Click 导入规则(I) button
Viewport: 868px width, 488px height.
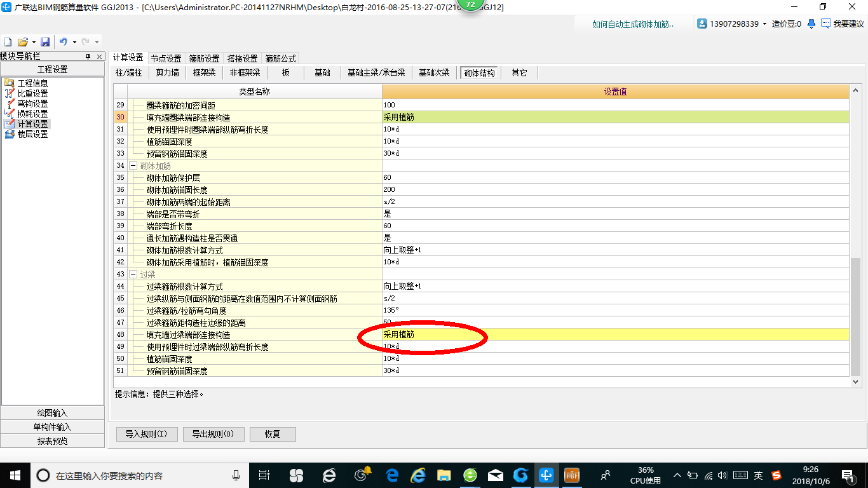pyautogui.click(x=146, y=434)
